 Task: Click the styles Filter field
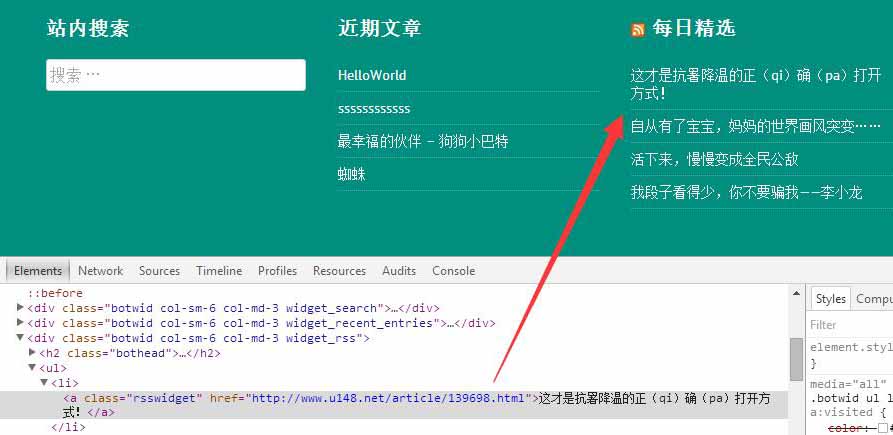point(851,325)
